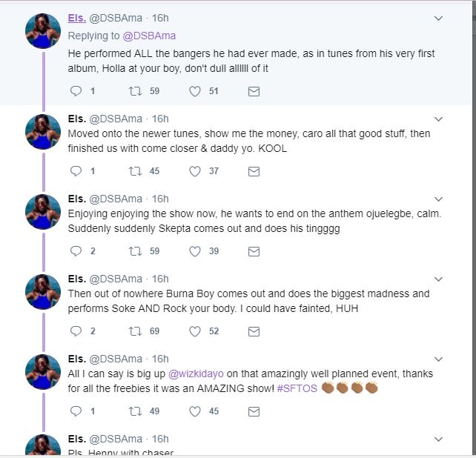476x458 pixels.
Task: Share the 'Holla at your boy' tweet by message
Action: pyautogui.click(x=253, y=91)
